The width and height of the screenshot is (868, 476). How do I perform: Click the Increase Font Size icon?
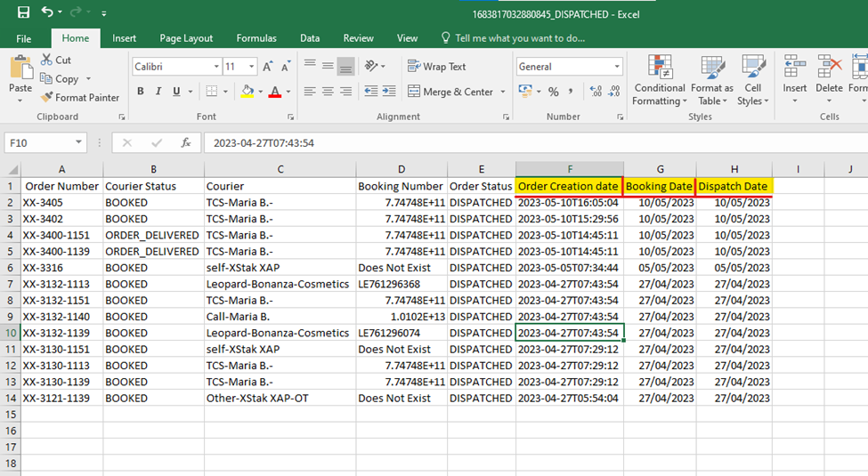[x=268, y=67]
